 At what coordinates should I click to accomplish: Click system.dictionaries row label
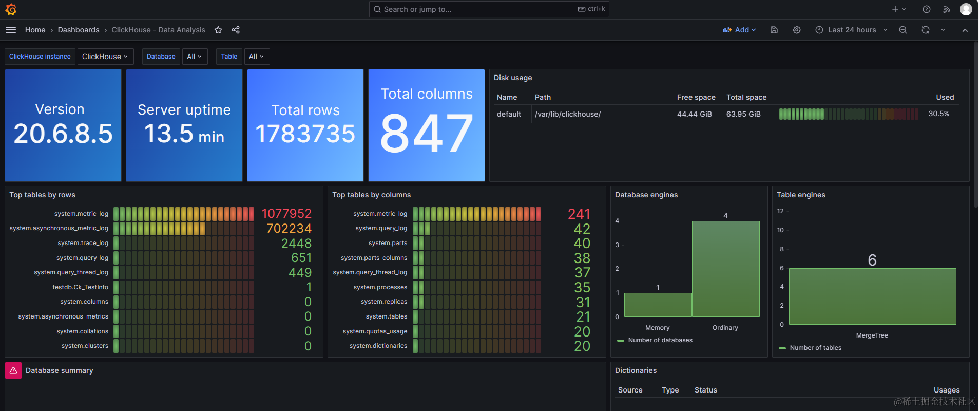(378, 346)
